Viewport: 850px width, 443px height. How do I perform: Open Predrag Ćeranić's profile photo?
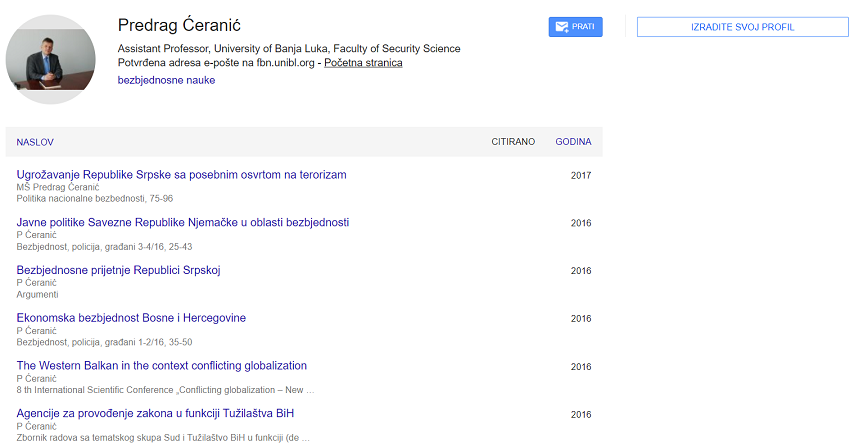(51, 60)
